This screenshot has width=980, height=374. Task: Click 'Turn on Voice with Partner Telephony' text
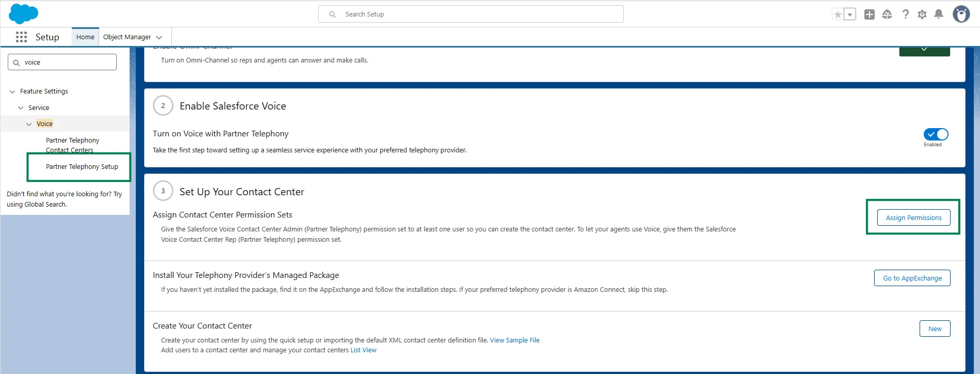coord(220,133)
